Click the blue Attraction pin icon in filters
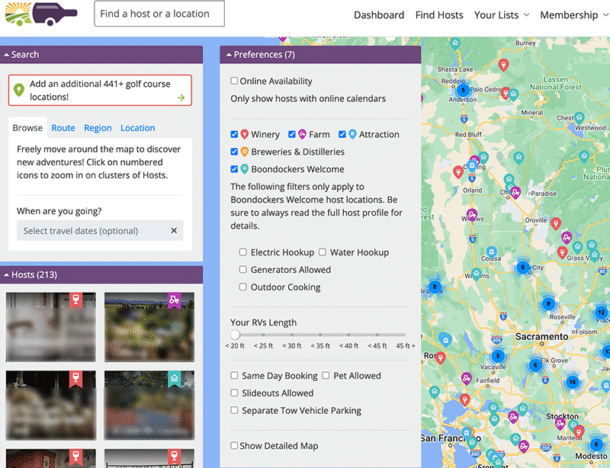Image resolution: width=610 pixels, height=468 pixels. click(x=352, y=134)
